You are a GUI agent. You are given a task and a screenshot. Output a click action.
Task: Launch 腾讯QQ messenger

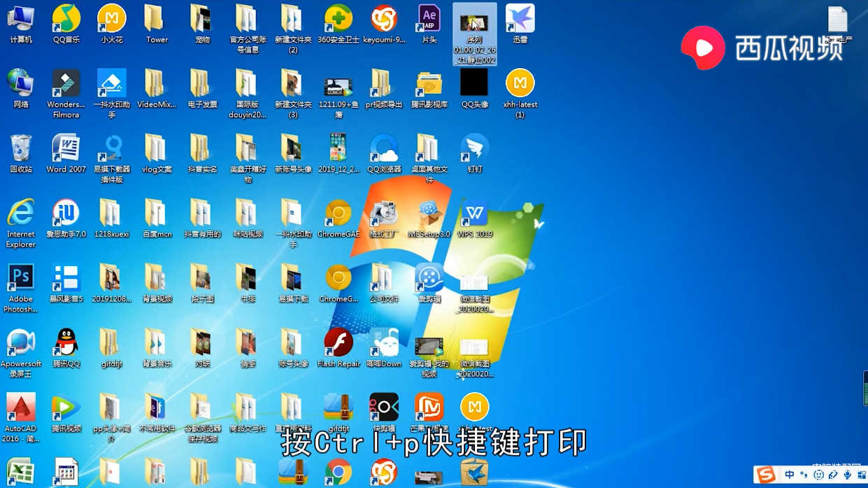(65, 346)
